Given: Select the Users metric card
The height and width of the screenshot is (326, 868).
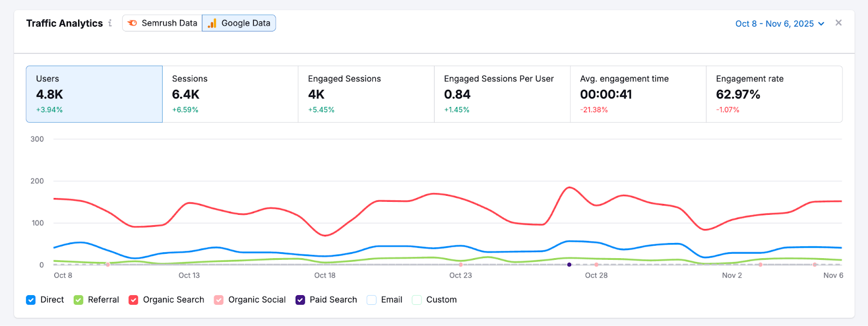Looking at the screenshot, I should click(94, 94).
